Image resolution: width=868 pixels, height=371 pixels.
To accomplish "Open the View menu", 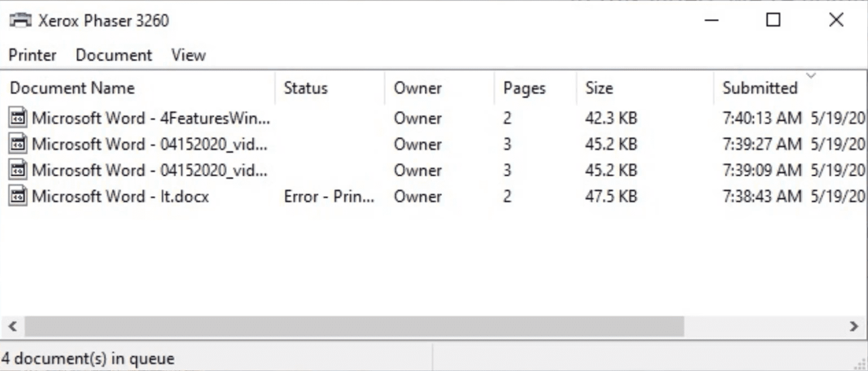I will pos(188,55).
